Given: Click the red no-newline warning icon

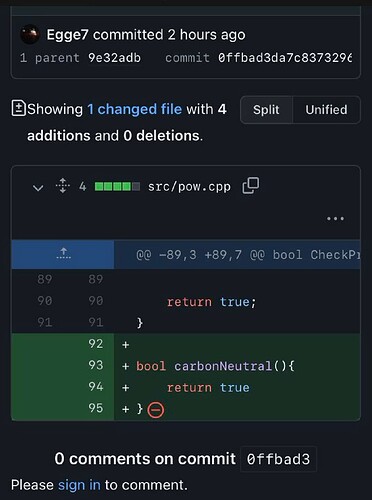Looking at the screenshot, I should tap(156, 410).
